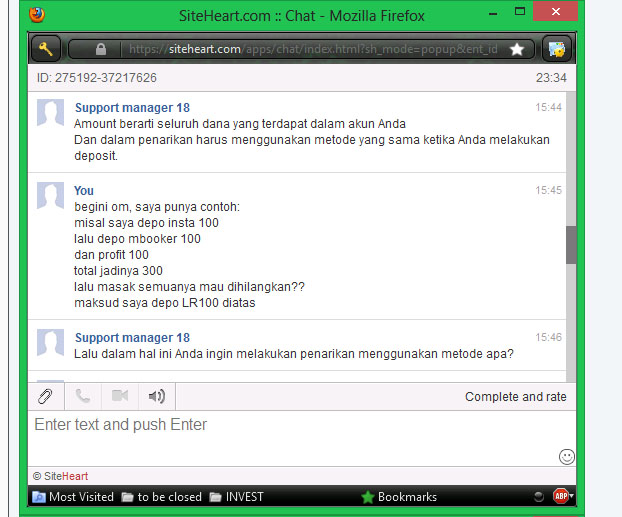Click line 'total jadinya 300'

118,271
